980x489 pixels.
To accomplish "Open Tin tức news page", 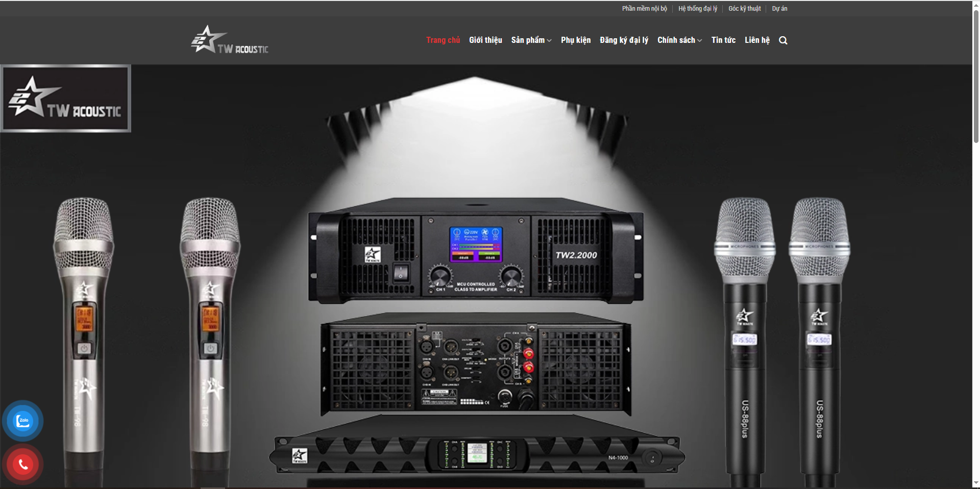I will 723,40.
